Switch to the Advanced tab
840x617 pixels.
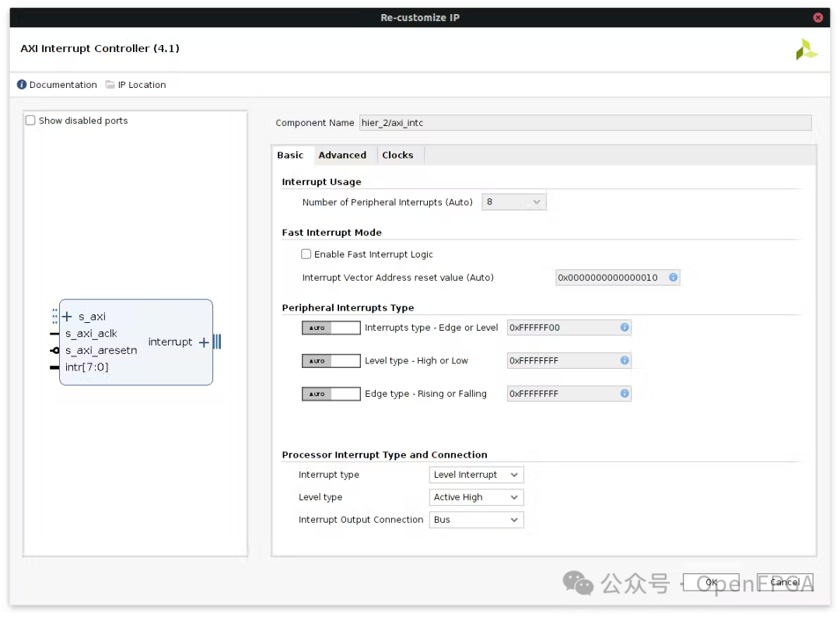[x=342, y=155]
